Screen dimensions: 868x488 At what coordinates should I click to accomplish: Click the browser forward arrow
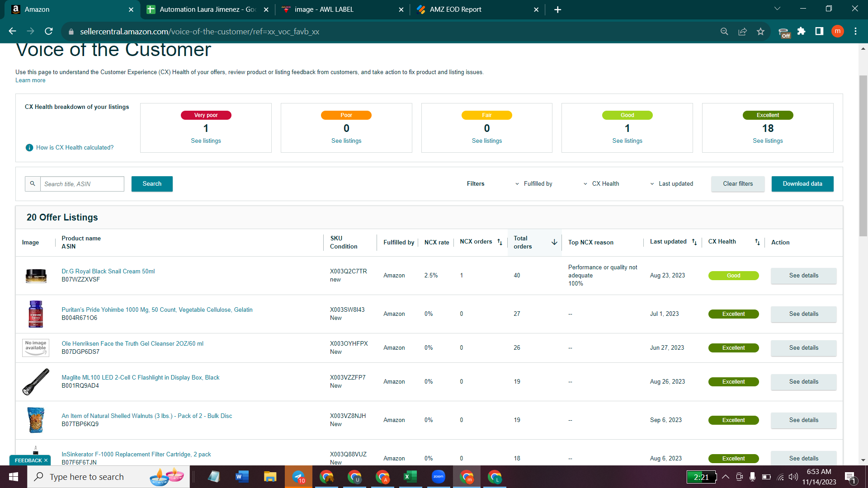coord(30,31)
